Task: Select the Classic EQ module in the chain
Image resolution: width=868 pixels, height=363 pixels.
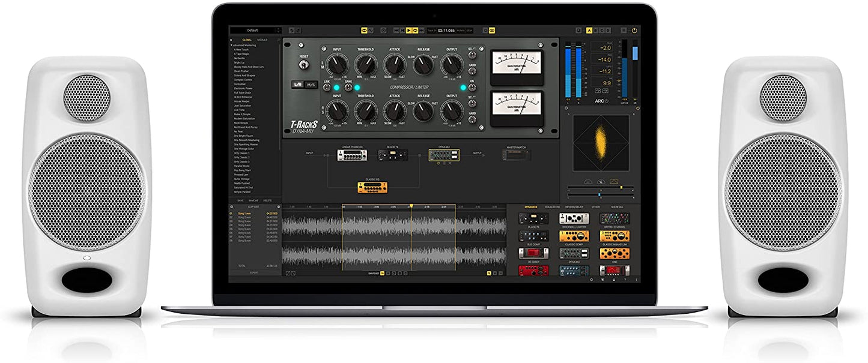Action: point(372,187)
